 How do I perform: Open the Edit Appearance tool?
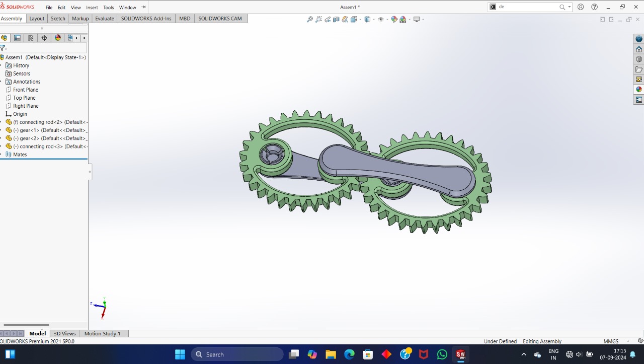394,19
